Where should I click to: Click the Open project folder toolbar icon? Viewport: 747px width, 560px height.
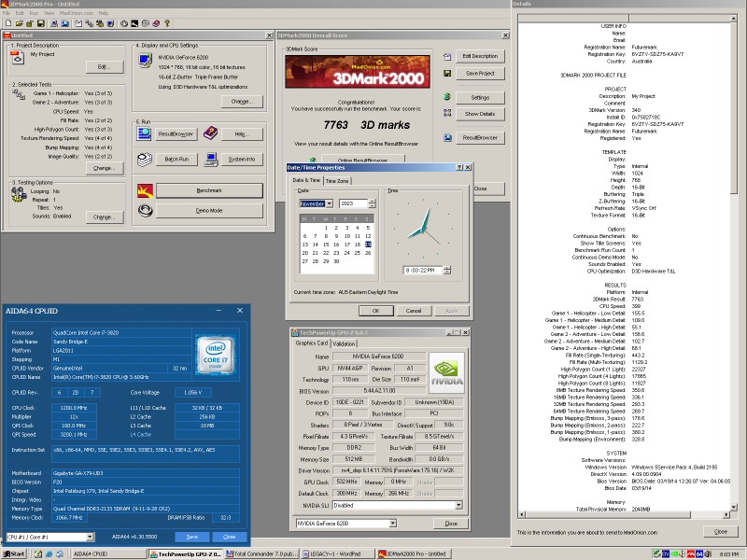[19, 22]
